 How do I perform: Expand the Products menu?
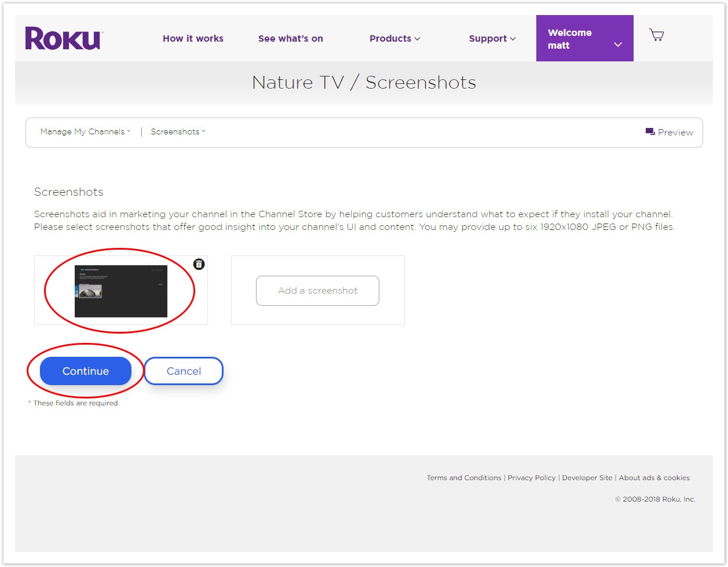(395, 39)
